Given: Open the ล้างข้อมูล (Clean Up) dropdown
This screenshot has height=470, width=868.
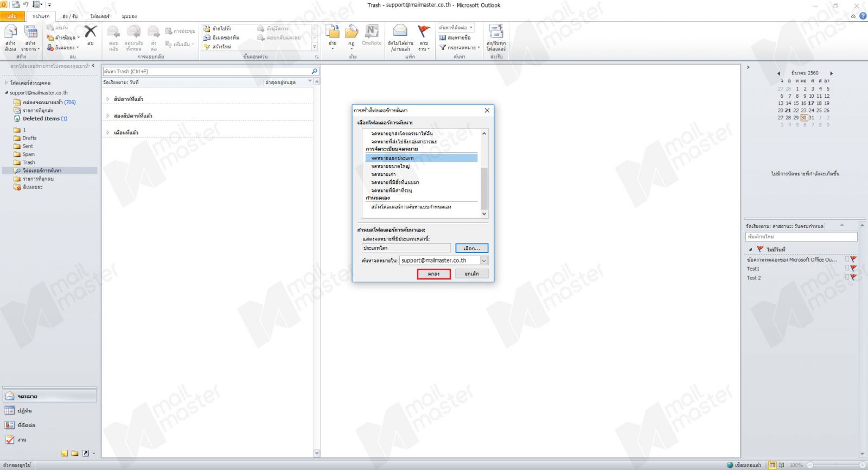Looking at the screenshot, I should click(x=63, y=37).
